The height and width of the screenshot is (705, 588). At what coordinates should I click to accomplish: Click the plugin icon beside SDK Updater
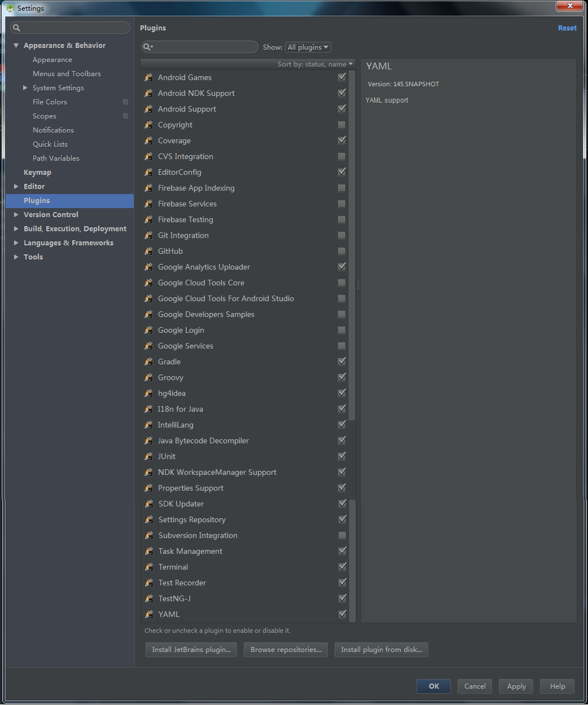[x=149, y=504]
